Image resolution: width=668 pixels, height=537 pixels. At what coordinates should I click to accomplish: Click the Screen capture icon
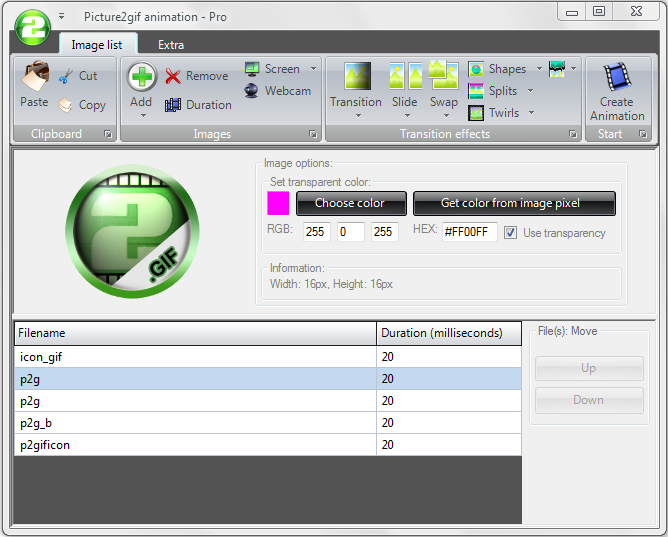click(252, 69)
